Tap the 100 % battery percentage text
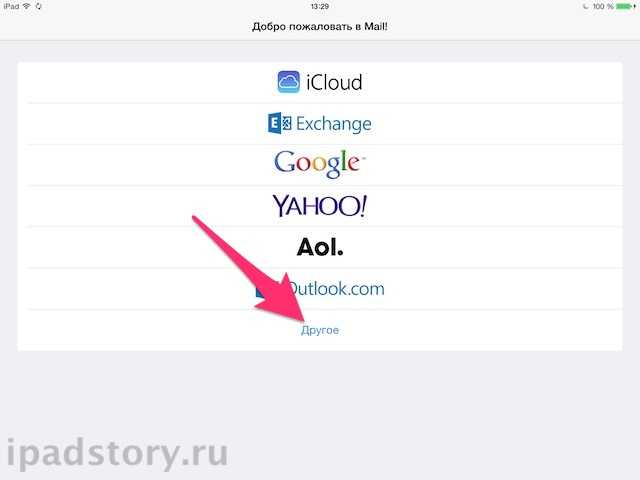 [603, 7]
